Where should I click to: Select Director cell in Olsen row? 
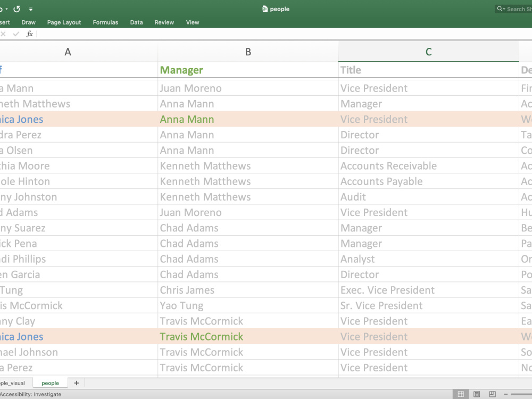click(428, 151)
